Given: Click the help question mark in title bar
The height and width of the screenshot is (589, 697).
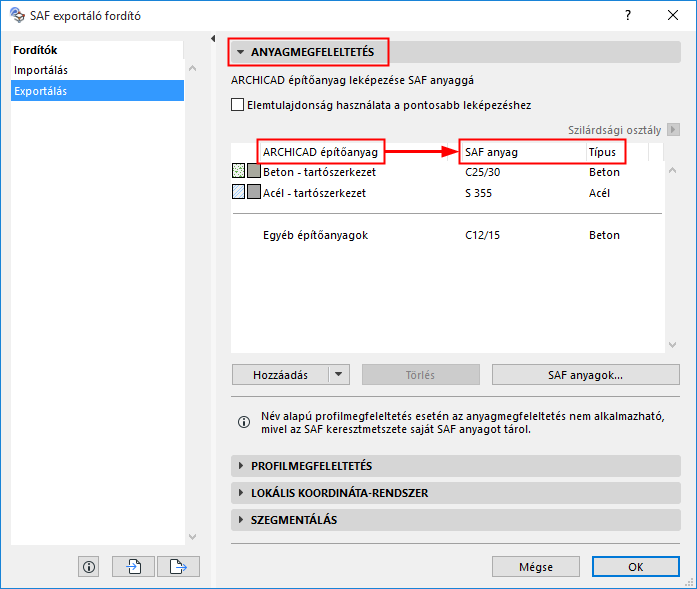Looking at the screenshot, I should click(x=628, y=15).
